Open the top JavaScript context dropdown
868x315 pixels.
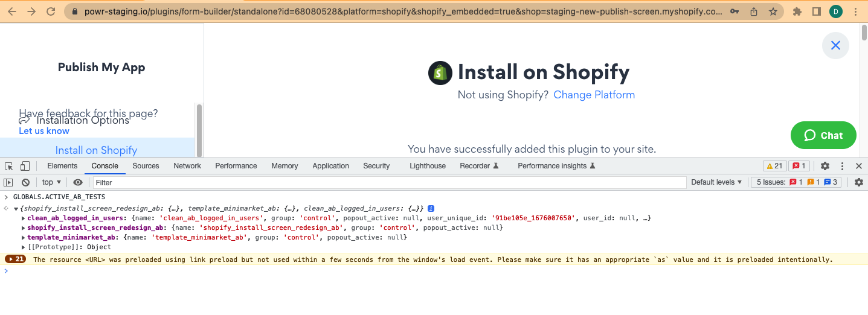point(52,182)
